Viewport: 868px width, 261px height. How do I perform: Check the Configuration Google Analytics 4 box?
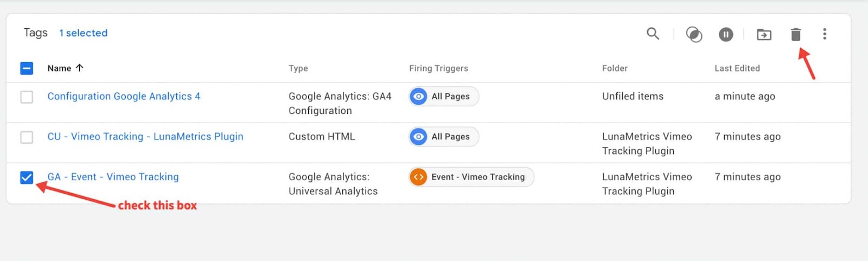coord(27,97)
